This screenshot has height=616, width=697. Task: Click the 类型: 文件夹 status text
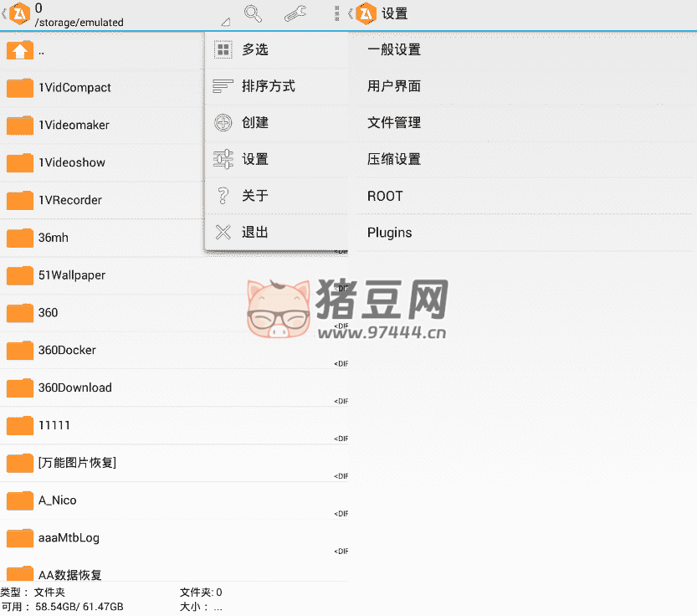tap(33, 593)
